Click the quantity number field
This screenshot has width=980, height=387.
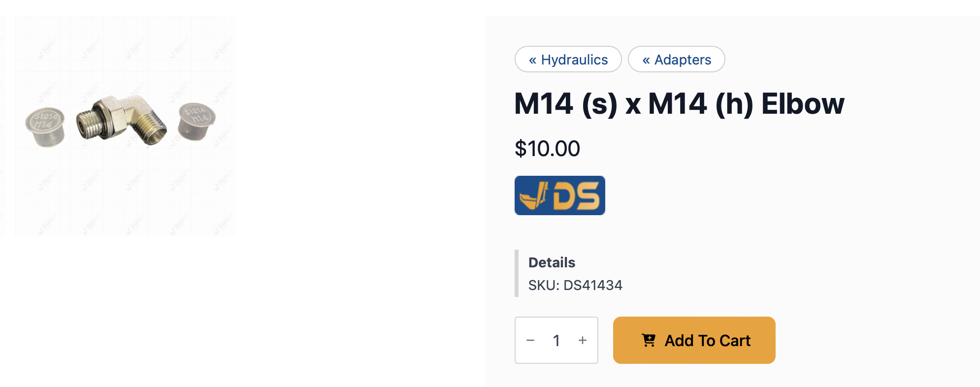tap(556, 340)
